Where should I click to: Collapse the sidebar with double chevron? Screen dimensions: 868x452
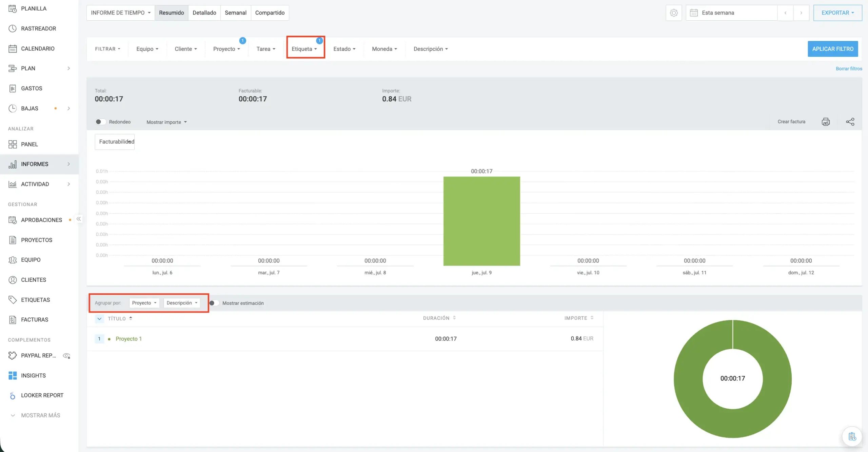click(79, 219)
